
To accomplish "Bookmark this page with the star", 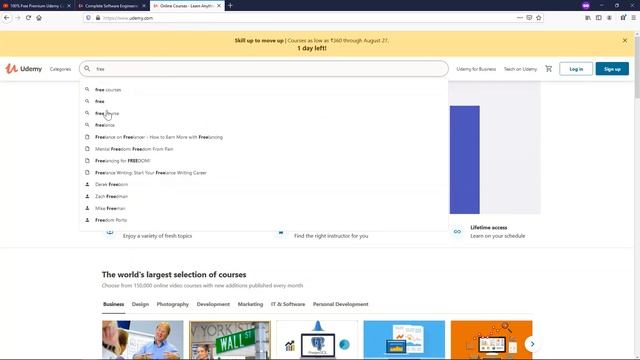I will point(538,18).
